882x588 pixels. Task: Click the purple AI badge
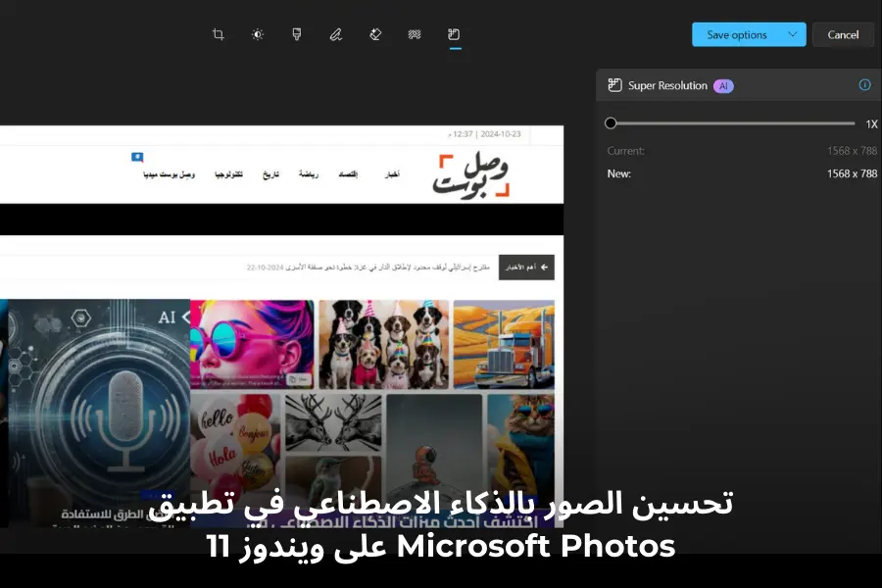tap(723, 86)
